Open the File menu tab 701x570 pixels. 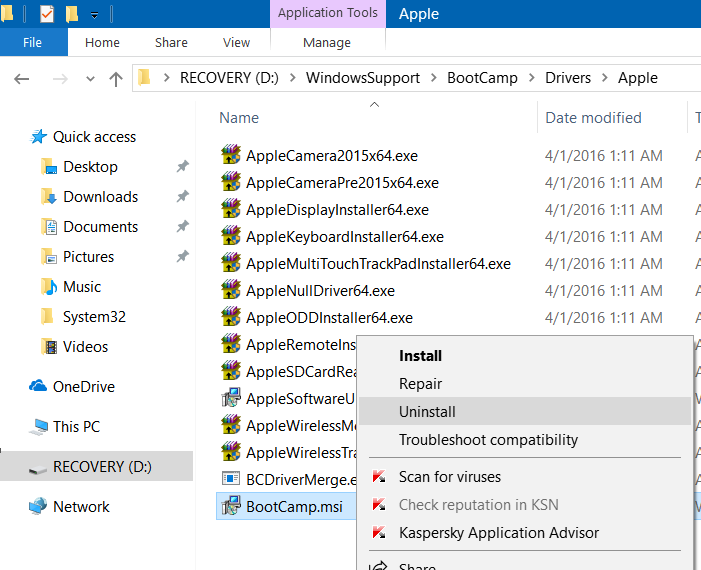tap(33, 43)
